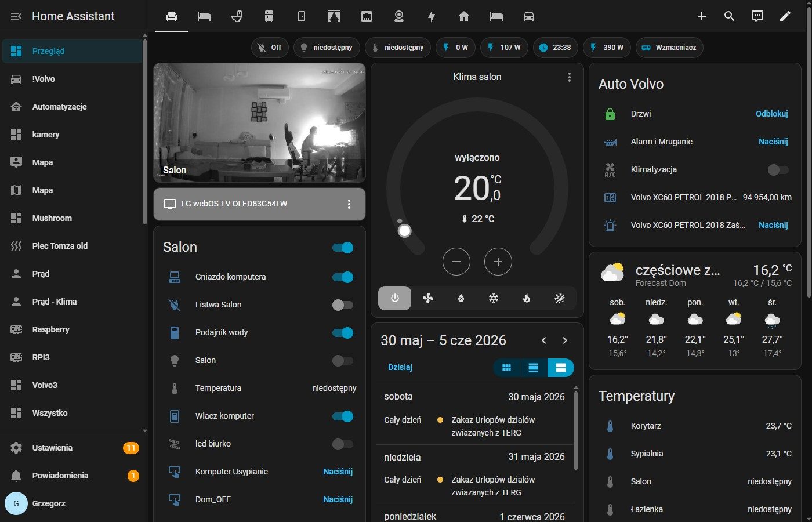This screenshot has height=522, width=812.
Task: Open Raspberry dashboard in sidebar
Action: (72, 329)
